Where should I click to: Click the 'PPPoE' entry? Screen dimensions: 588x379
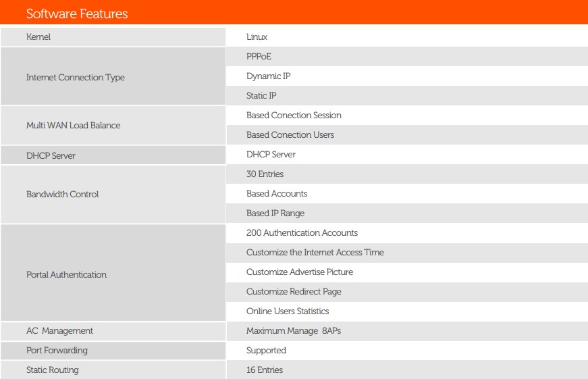pyautogui.click(x=259, y=56)
